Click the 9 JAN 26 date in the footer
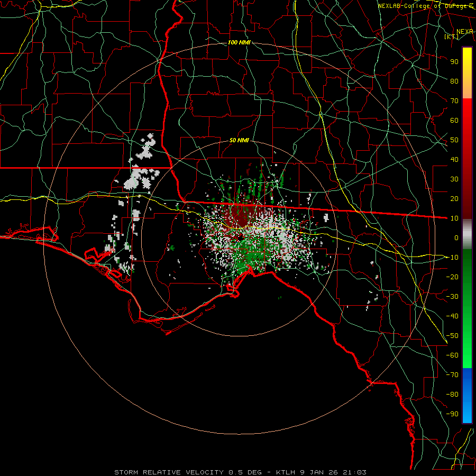Screen dimensions: 476x476 coord(320,472)
